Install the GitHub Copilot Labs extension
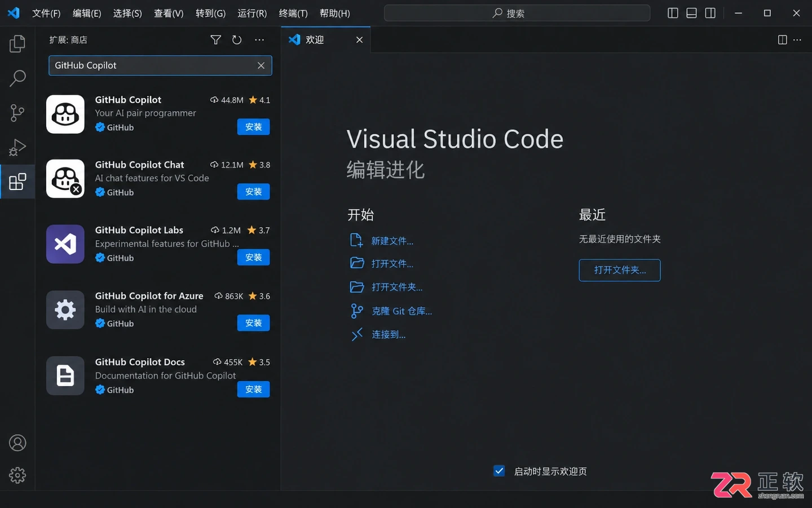The image size is (812, 508). point(253,257)
